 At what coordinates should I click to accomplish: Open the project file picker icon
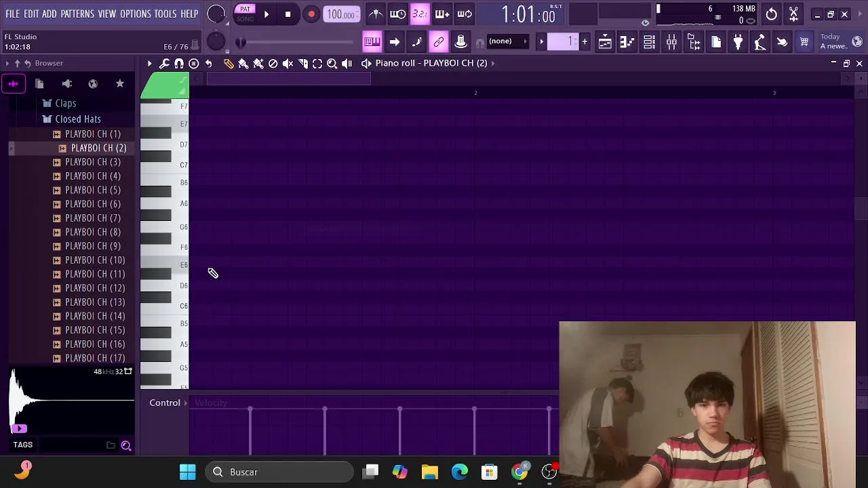(716, 42)
